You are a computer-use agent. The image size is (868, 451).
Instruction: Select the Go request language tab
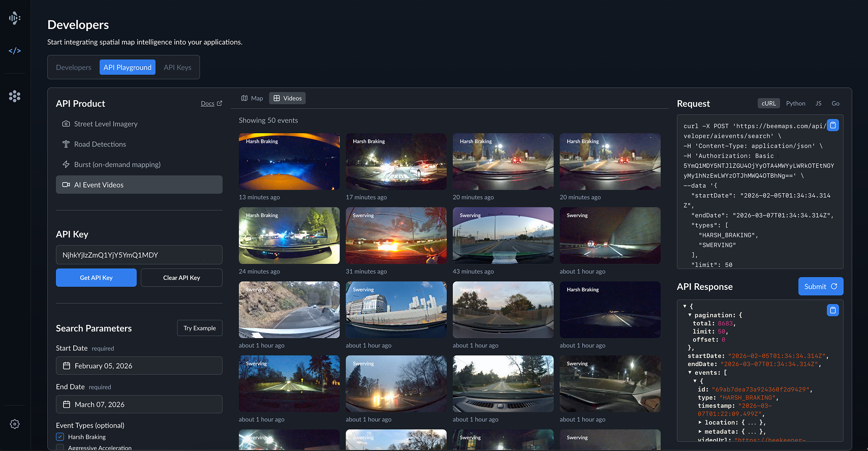(835, 103)
